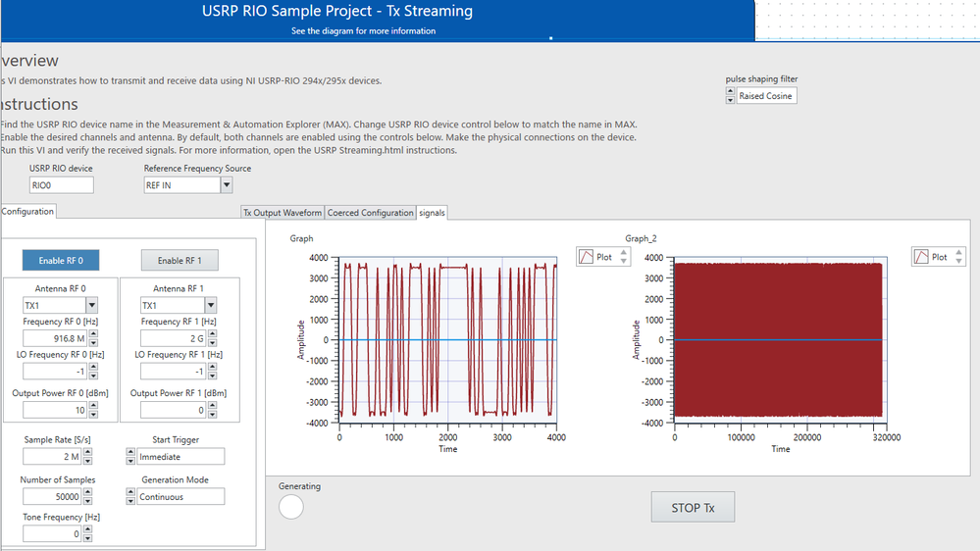
Task: Click pulse shaping filter stepper arrows
Action: coord(730,95)
